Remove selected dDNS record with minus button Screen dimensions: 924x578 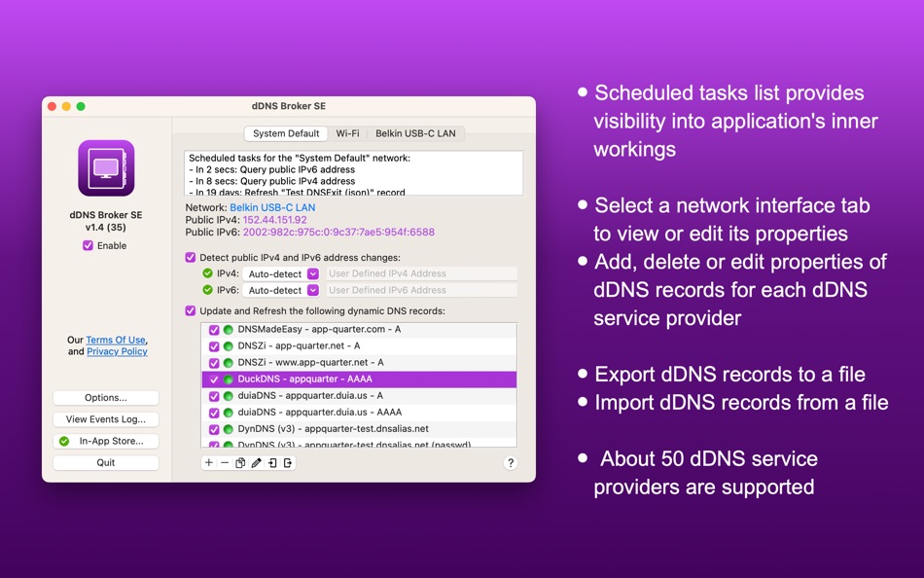pos(225,463)
